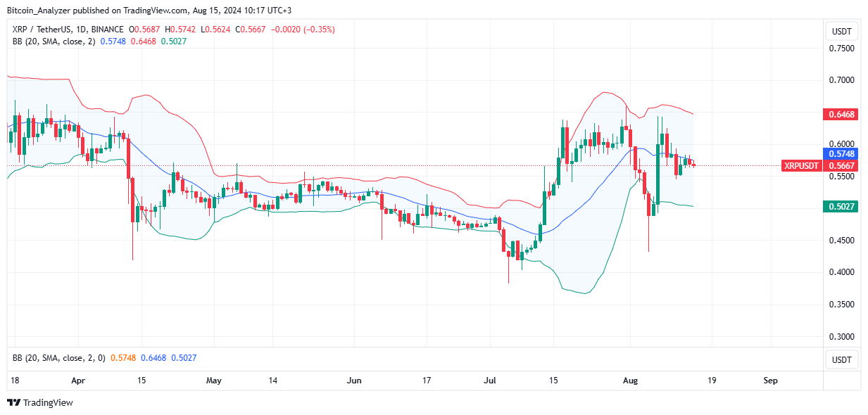Click the TradingView logo icon
The width and height of the screenshot is (868, 415).
click(13, 403)
